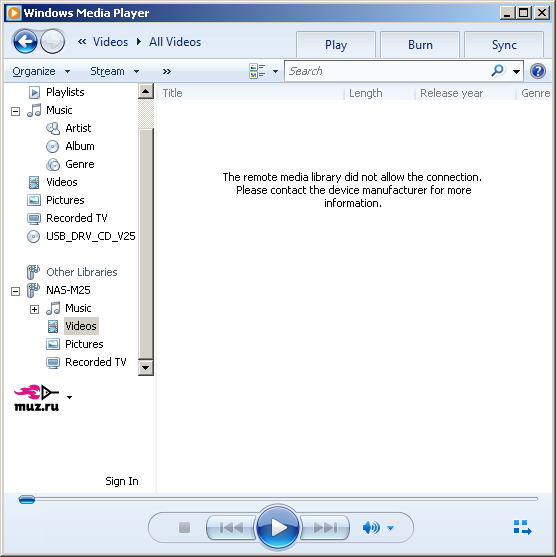Image resolution: width=556 pixels, height=557 pixels.
Task: Click the Windows Media Player title icon
Action: 14,13
